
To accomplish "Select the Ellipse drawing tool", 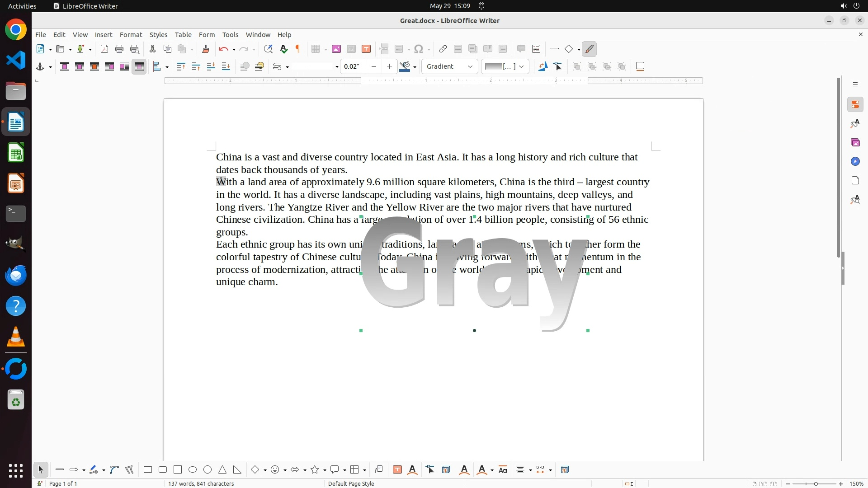I will (x=193, y=470).
